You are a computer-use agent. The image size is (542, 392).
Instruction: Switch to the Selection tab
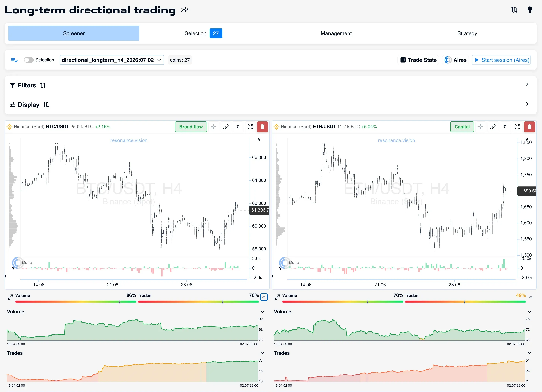coord(203,33)
